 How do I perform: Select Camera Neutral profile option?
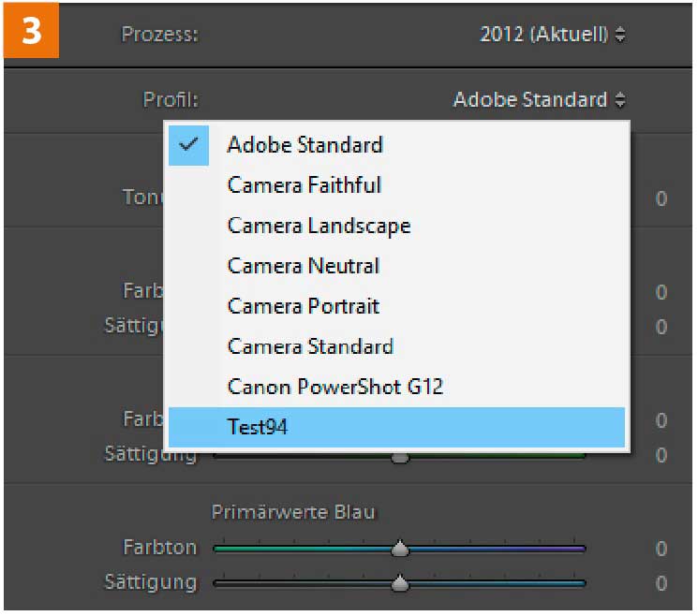pos(304,266)
